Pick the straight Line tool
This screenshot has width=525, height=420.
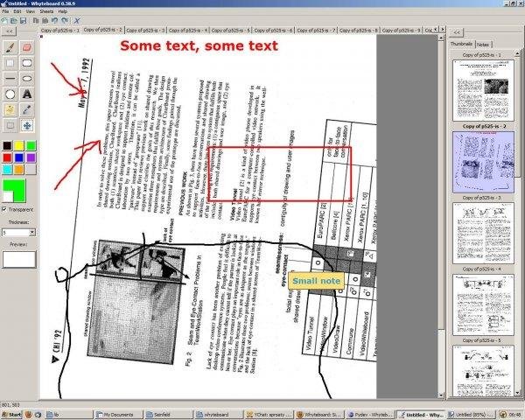[x=10, y=79]
